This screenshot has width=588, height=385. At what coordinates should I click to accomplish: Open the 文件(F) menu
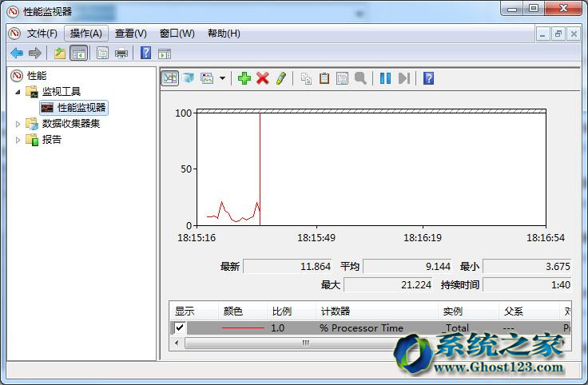tap(42, 34)
